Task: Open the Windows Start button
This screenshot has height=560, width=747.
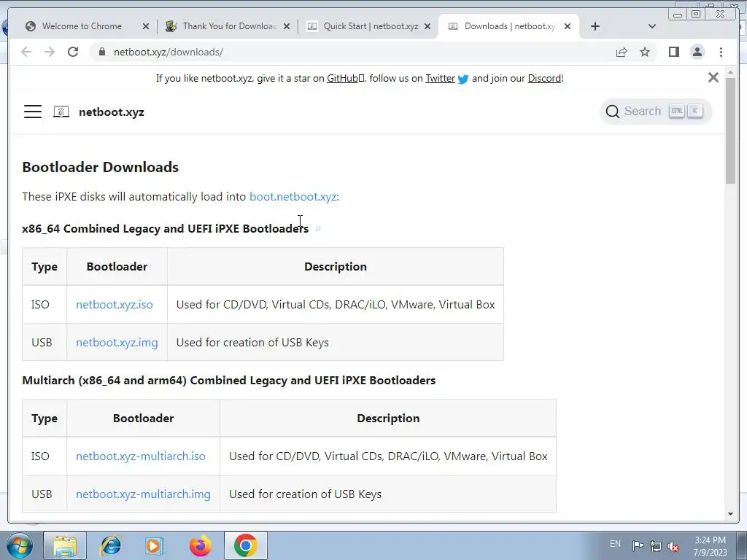Action: (18, 545)
